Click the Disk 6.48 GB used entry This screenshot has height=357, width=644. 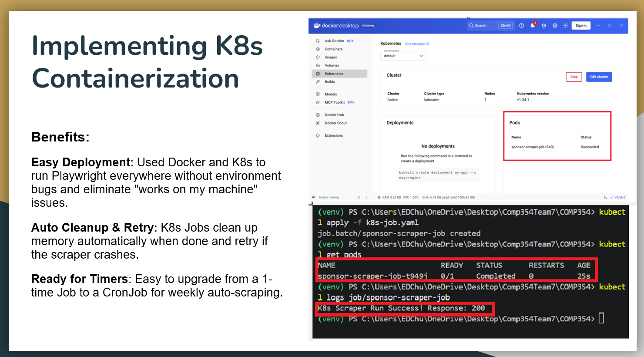coord(449,197)
